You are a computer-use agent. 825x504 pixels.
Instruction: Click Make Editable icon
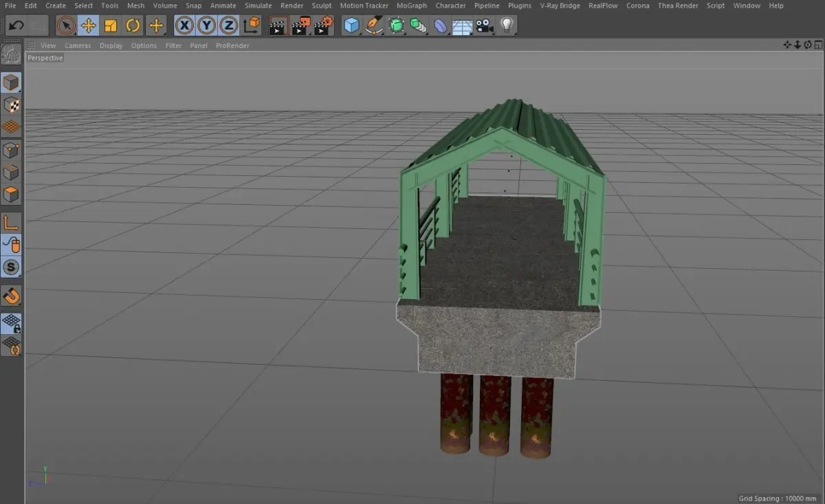[x=10, y=54]
